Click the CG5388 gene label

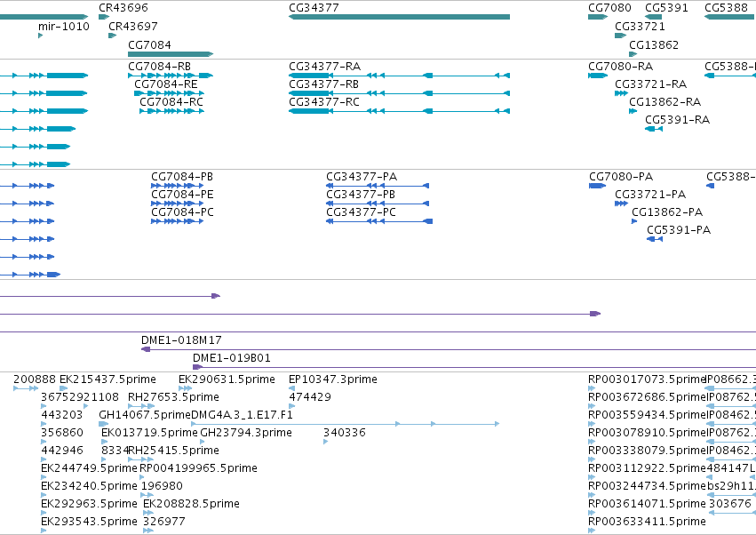point(726,8)
